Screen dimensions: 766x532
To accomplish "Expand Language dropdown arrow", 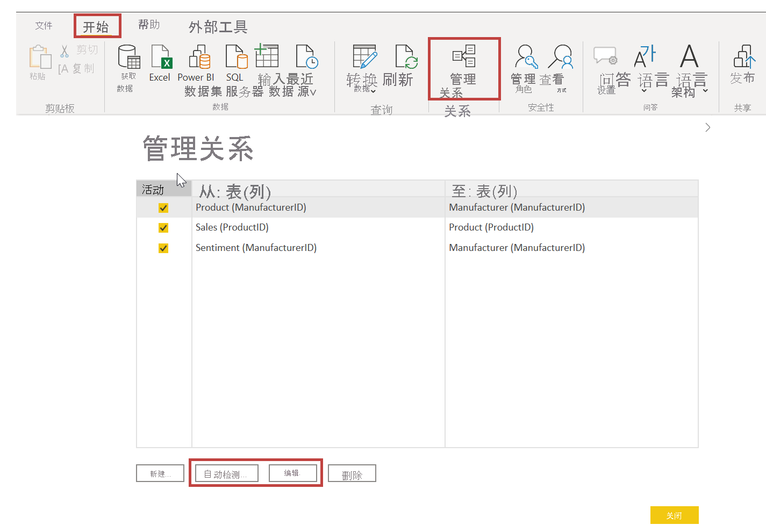I will click(x=644, y=91).
